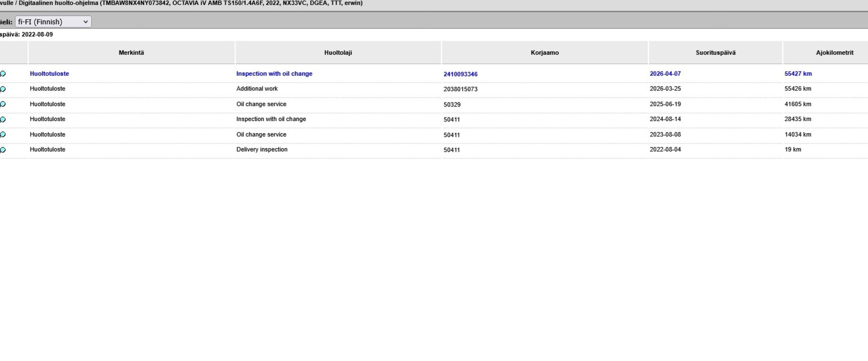Click the Merkintä column header

131,53
